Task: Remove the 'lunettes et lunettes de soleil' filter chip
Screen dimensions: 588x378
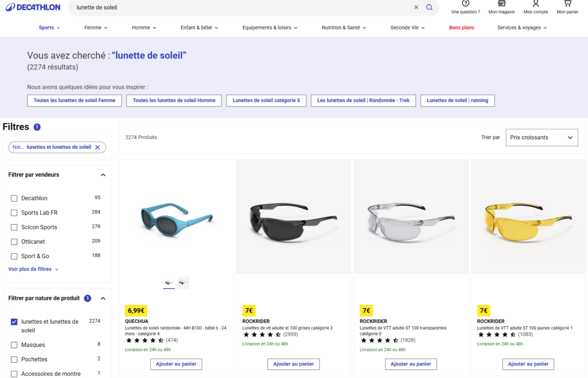Action: coord(98,147)
